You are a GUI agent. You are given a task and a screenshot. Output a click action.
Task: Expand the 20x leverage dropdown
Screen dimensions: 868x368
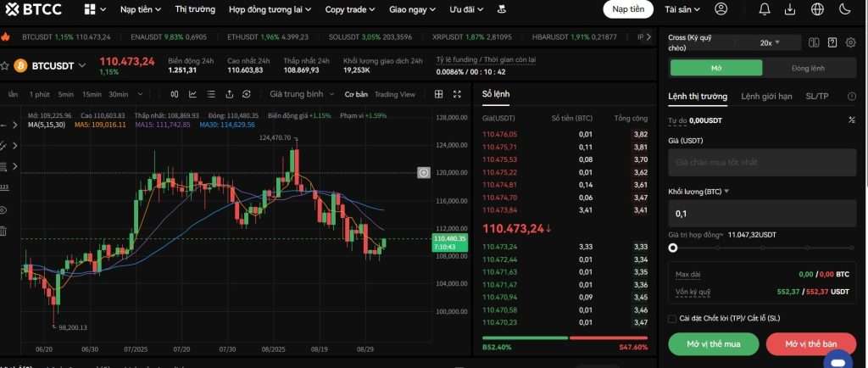770,42
